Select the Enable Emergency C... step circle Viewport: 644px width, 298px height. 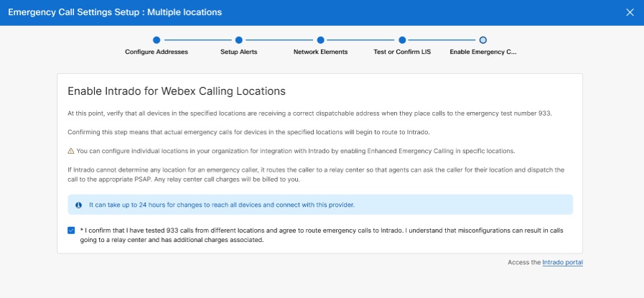tap(483, 40)
